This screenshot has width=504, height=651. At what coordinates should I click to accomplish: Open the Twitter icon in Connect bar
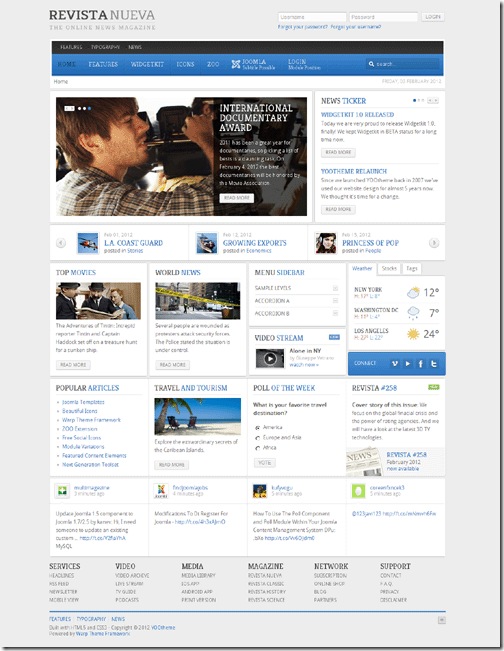(434, 363)
